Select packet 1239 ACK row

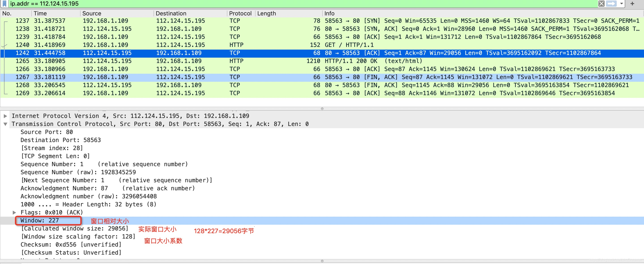click(322, 37)
